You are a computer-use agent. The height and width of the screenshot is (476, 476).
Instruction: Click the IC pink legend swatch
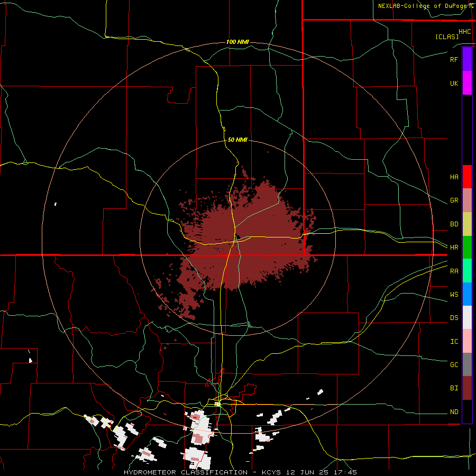pyautogui.click(x=467, y=341)
